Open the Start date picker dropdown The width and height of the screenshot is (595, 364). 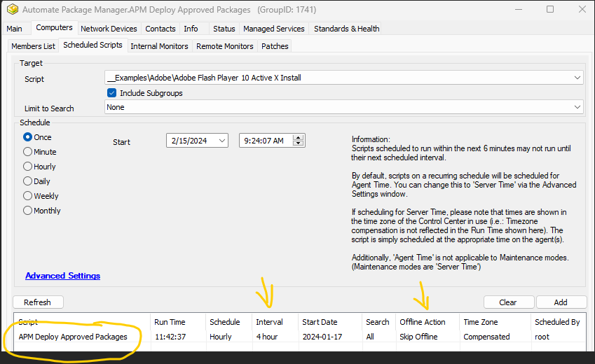point(221,141)
